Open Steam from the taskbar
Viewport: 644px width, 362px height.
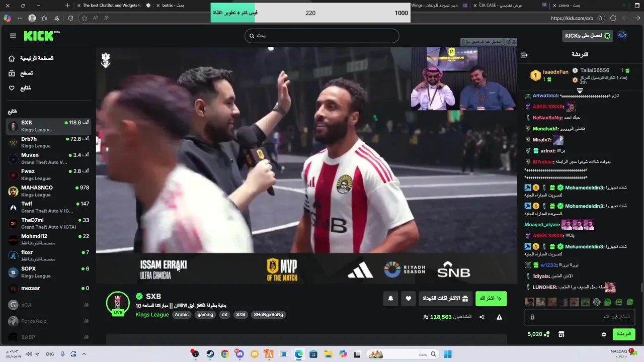210,354
